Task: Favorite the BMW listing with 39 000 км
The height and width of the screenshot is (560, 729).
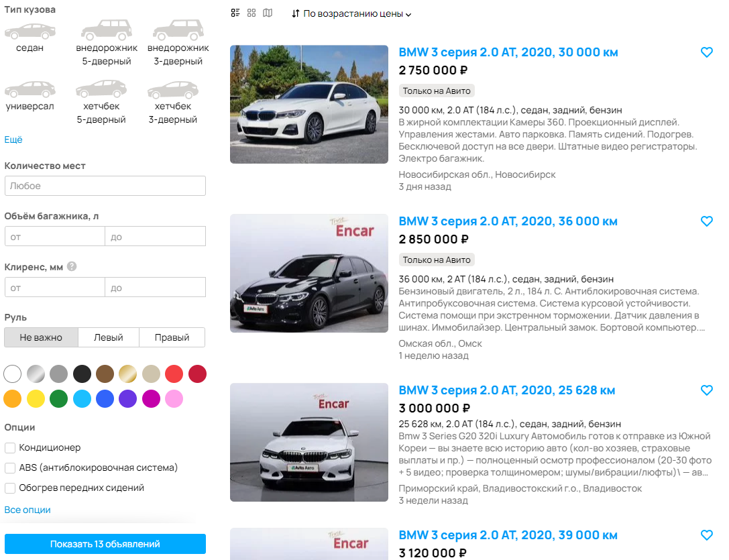Action: (x=707, y=535)
